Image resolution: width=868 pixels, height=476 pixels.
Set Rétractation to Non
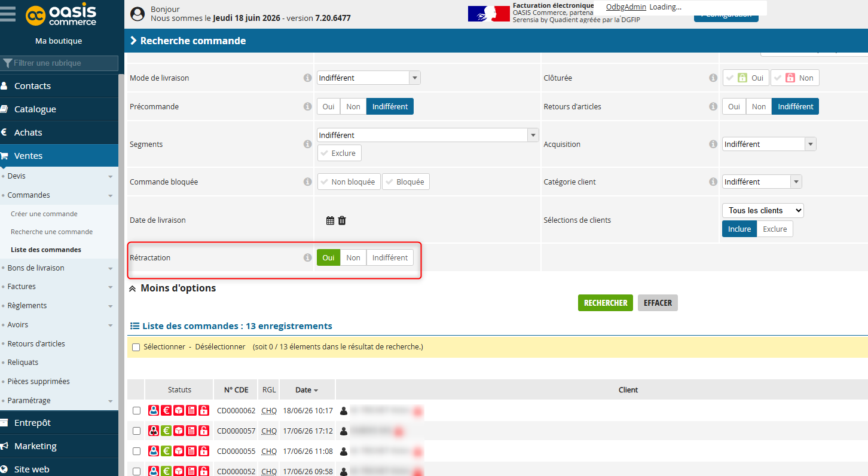click(x=353, y=257)
